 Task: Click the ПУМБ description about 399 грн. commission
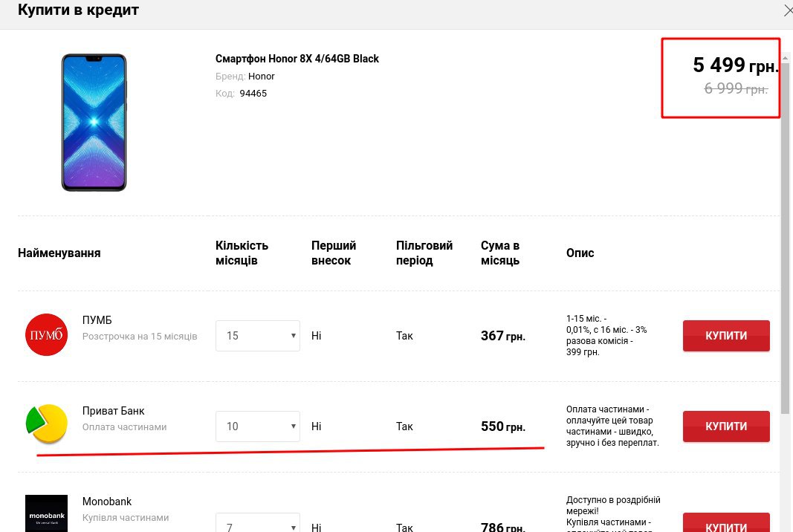click(606, 335)
